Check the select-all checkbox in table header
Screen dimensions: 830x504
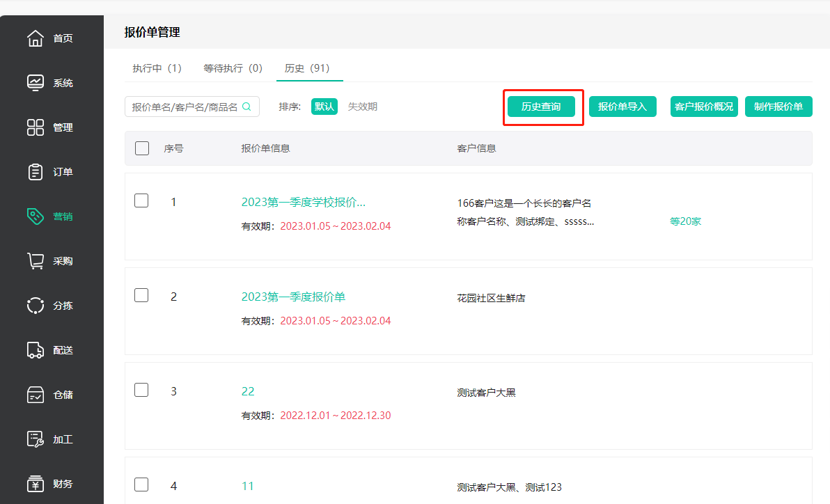[141, 148]
